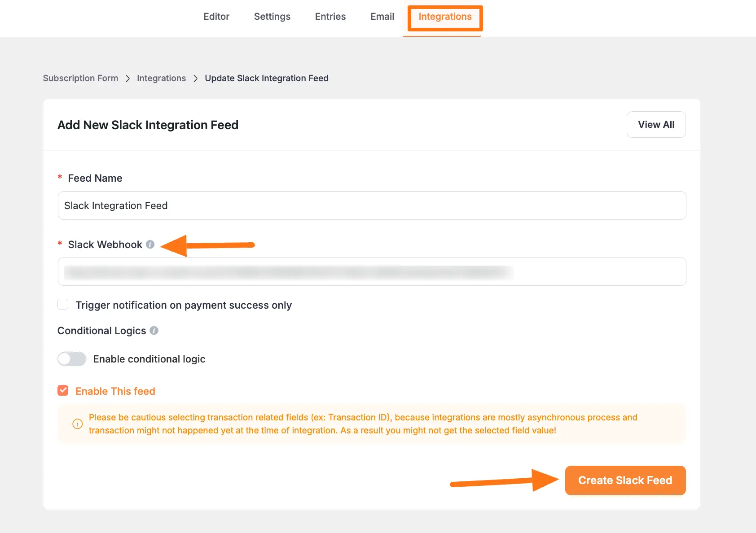Viewport: 756px width, 533px height.
Task: Switch to the Settings tab
Action: pyautogui.click(x=272, y=17)
